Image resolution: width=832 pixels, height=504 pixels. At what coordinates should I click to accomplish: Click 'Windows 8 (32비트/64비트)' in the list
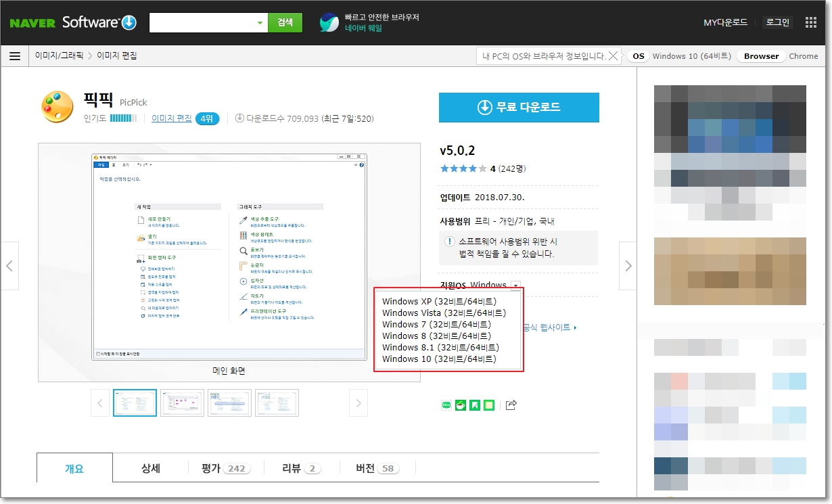point(437,336)
